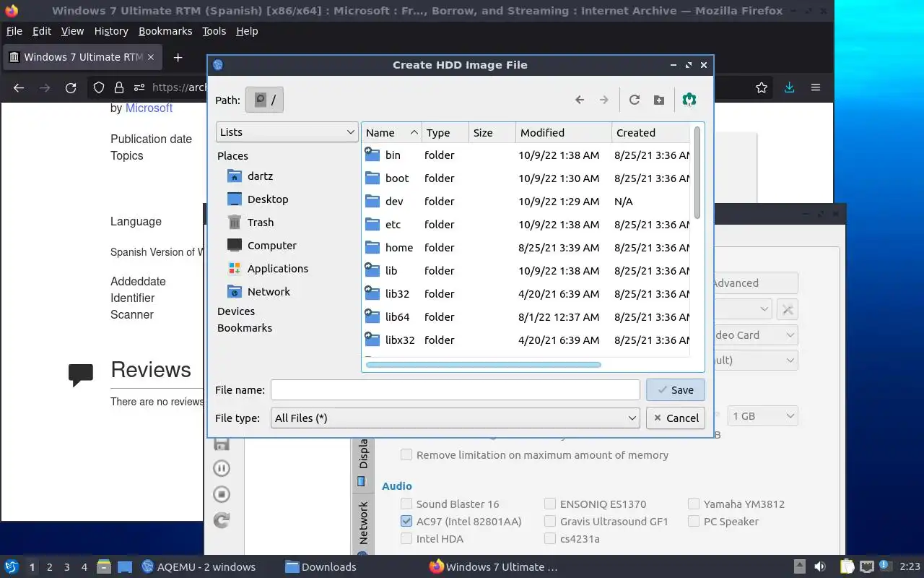Enable Intel HDA audio card
This screenshot has height=578, width=924.
click(x=406, y=538)
